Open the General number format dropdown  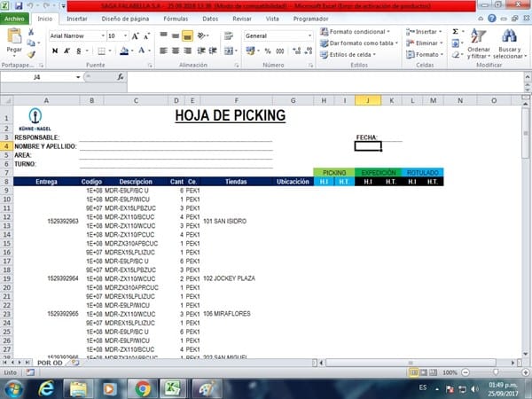point(309,36)
